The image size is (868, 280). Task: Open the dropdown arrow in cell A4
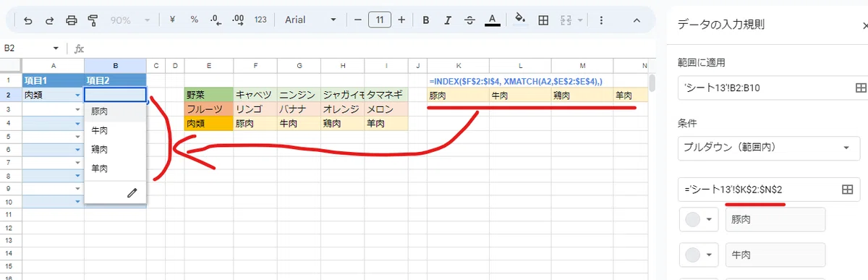[78, 124]
